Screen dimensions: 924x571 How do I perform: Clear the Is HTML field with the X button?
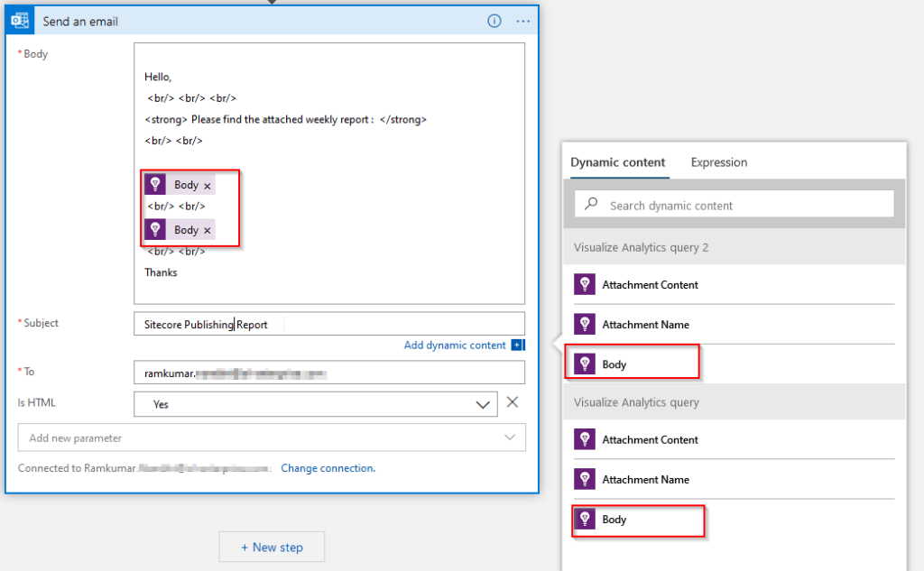[513, 402]
